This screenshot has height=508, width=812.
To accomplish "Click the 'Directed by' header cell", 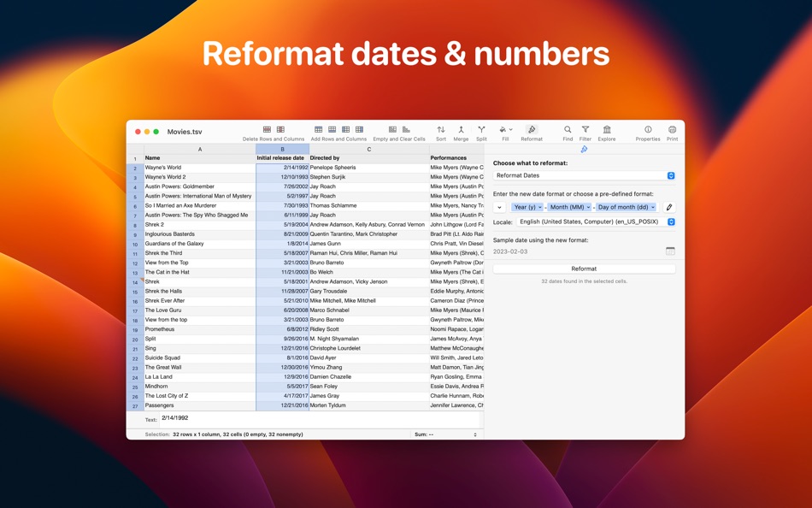I will (369, 158).
